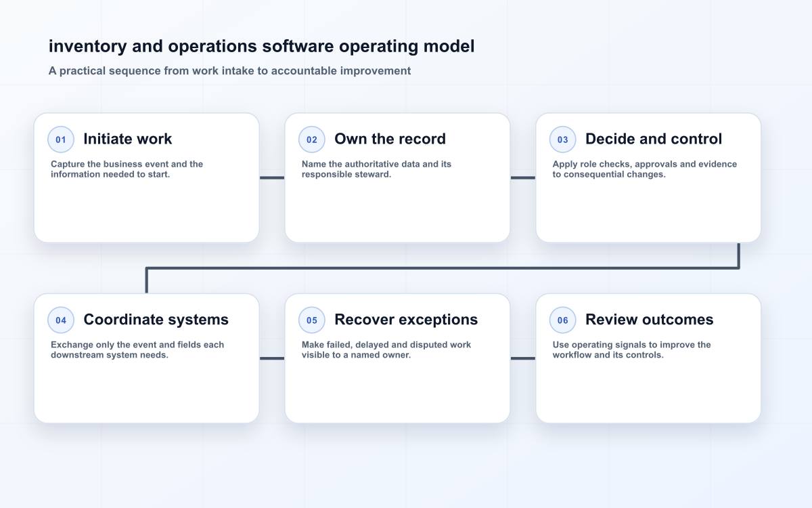Click the 04 step number badge
Viewport: 812px width, 508px height.
tap(61, 320)
